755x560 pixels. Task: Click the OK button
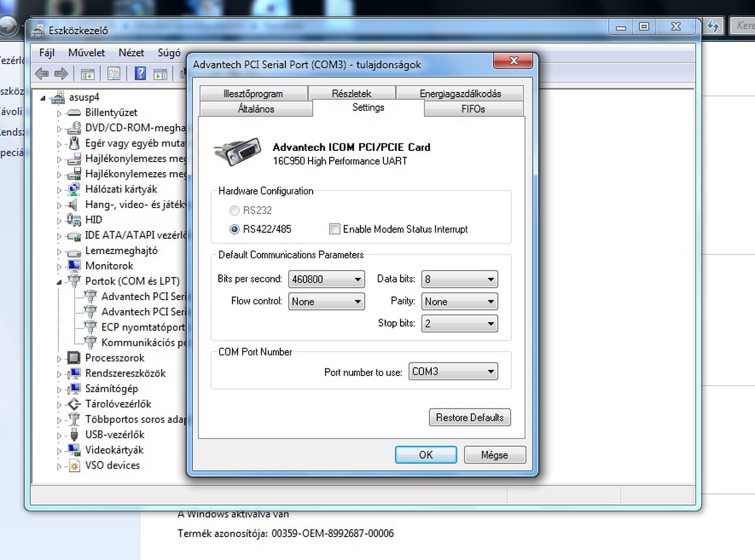[426, 455]
